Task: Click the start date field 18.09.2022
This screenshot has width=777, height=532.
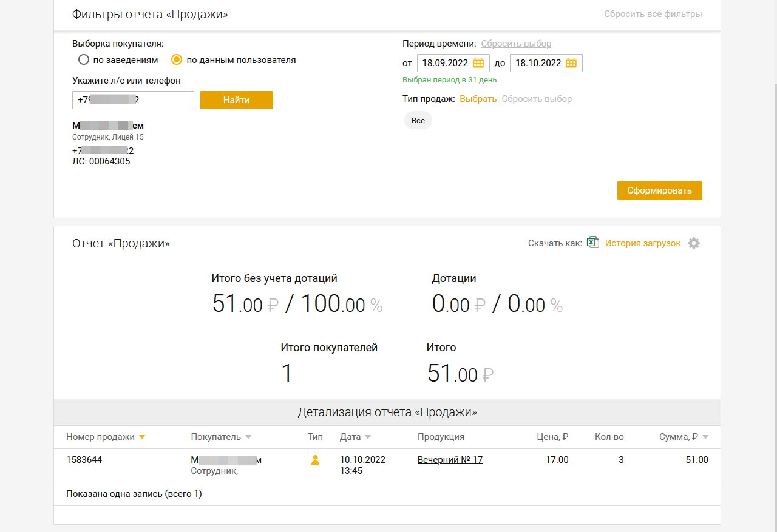Action: 444,63
